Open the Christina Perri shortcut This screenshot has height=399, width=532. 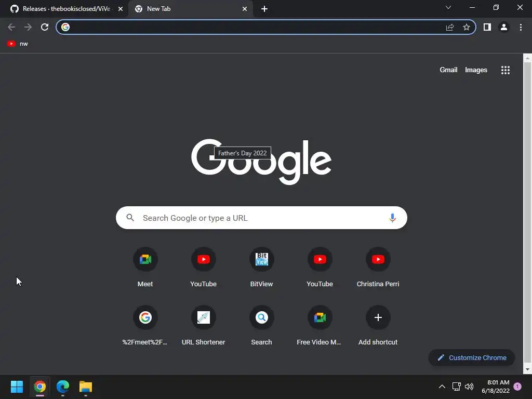[378, 268]
